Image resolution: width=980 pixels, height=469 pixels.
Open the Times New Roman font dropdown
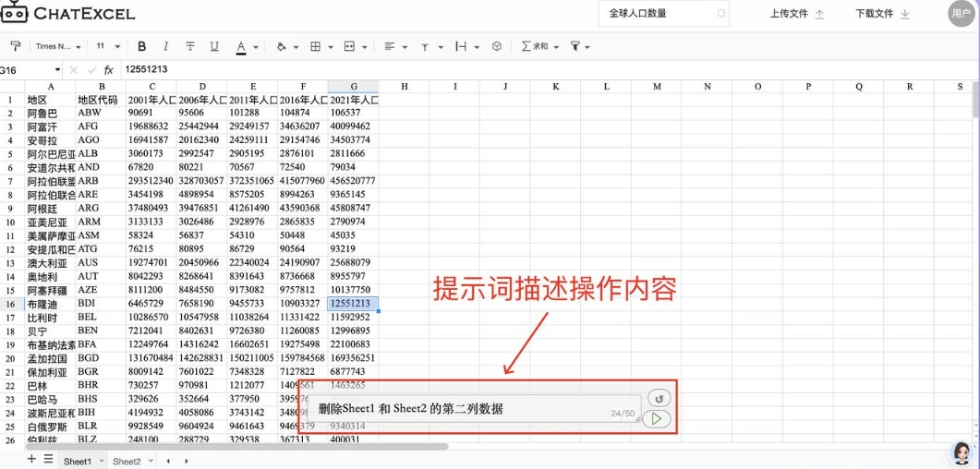57,46
